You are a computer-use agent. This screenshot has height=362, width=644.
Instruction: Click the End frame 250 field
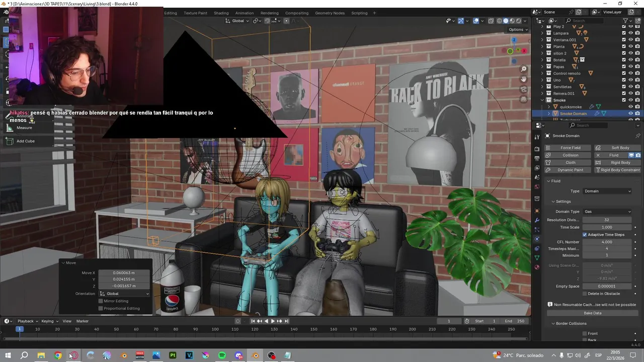pyautogui.click(x=516, y=321)
